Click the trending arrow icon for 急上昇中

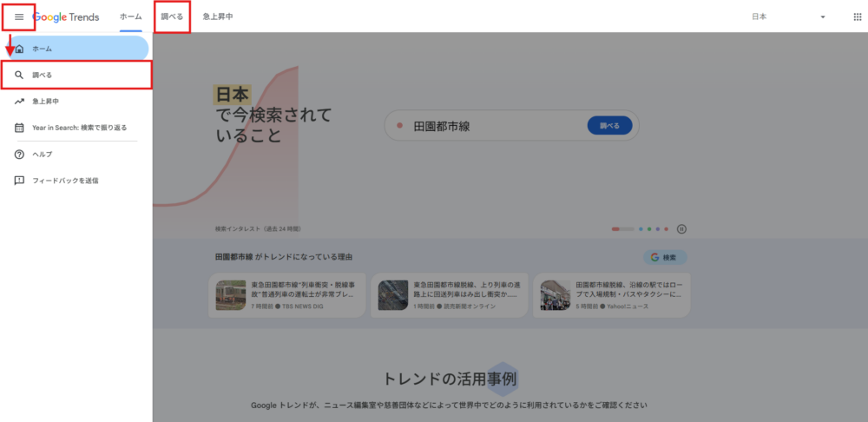pos(19,102)
